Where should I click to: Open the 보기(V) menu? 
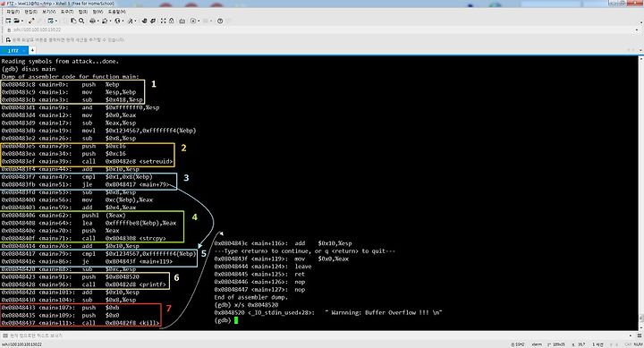49,12
